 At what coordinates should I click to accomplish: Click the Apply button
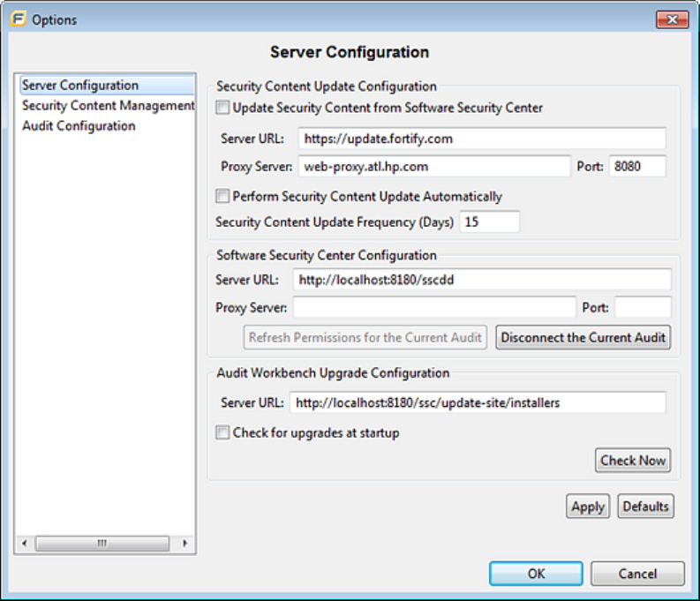click(x=587, y=507)
